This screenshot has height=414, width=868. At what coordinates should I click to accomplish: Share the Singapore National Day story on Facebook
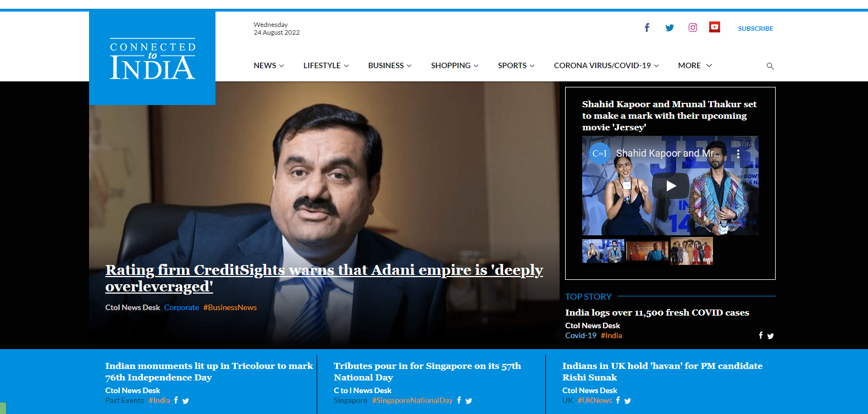click(x=459, y=400)
